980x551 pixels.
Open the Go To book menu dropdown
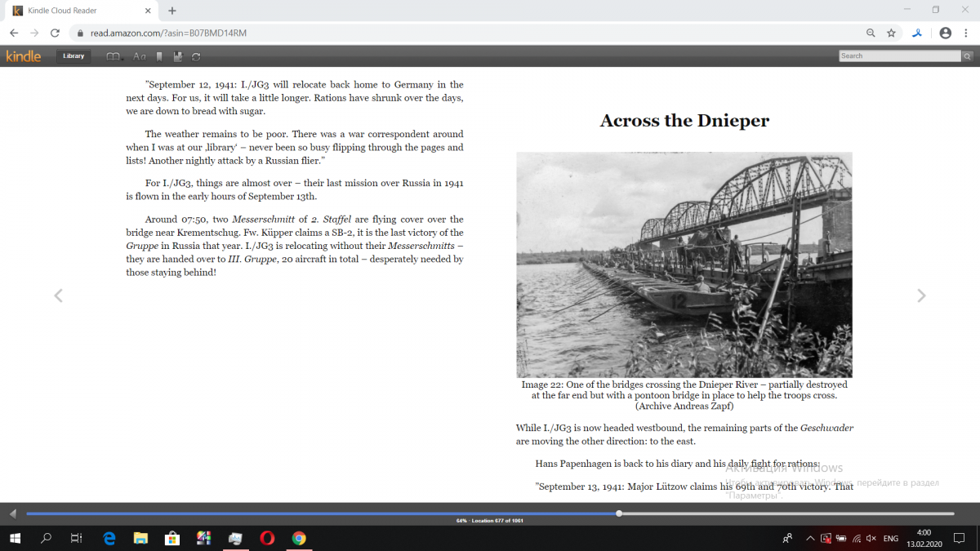pyautogui.click(x=114, y=56)
